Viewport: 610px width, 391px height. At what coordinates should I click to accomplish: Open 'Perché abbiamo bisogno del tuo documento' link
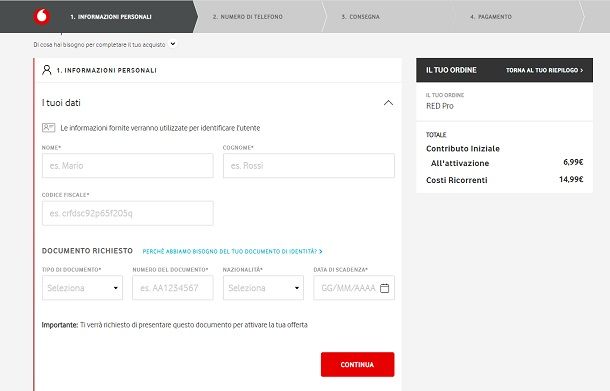pos(232,251)
